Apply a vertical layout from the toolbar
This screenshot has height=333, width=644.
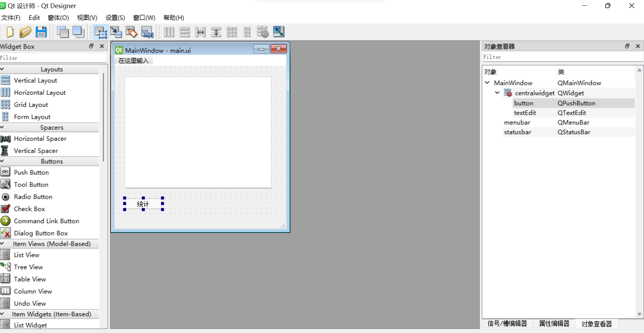click(185, 32)
